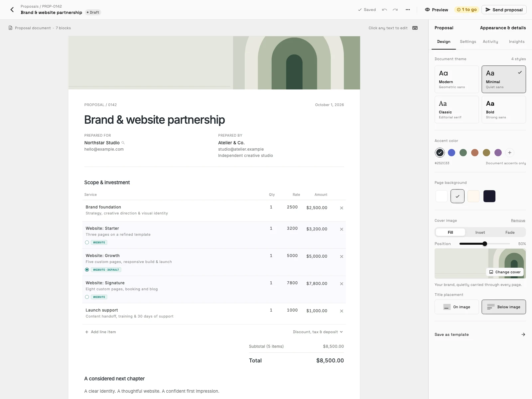This screenshot has width=532, height=399.
Task: Open the Design tab
Action: [444, 42]
